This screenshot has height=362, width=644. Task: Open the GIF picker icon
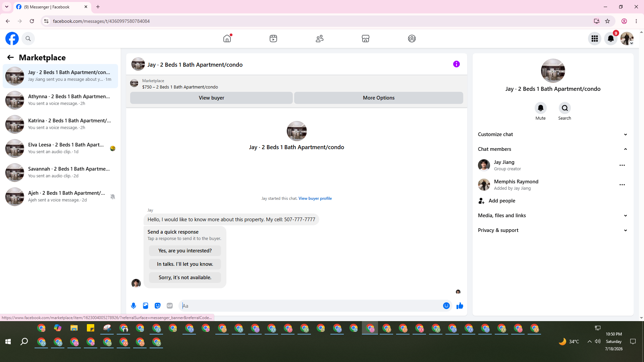(170, 306)
